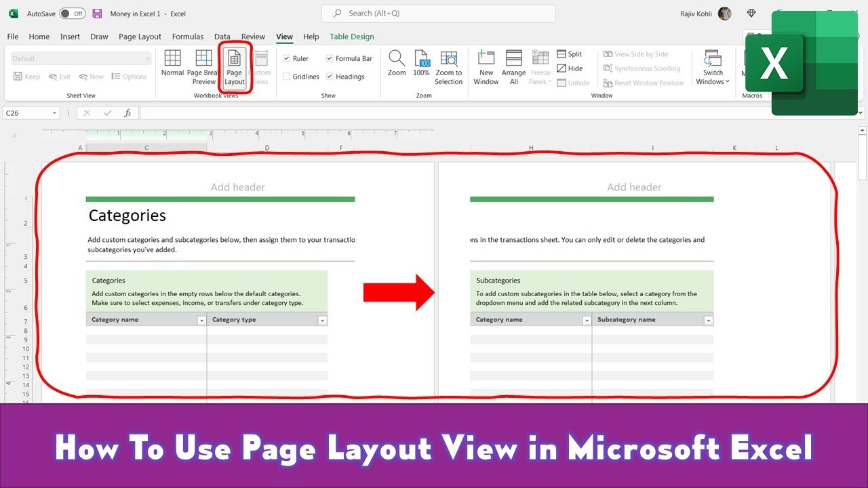Switch to the Draw tab
This screenshot has width=868, height=488.
coord(99,37)
